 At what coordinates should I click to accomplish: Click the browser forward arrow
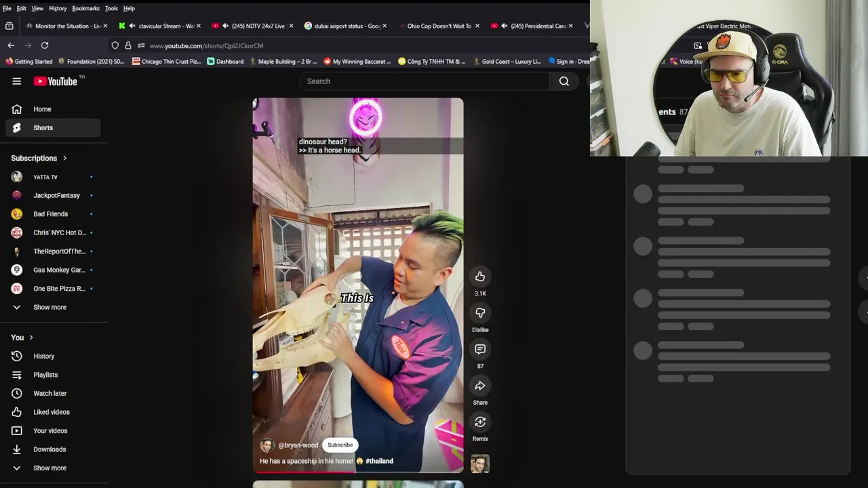(28, 45)
